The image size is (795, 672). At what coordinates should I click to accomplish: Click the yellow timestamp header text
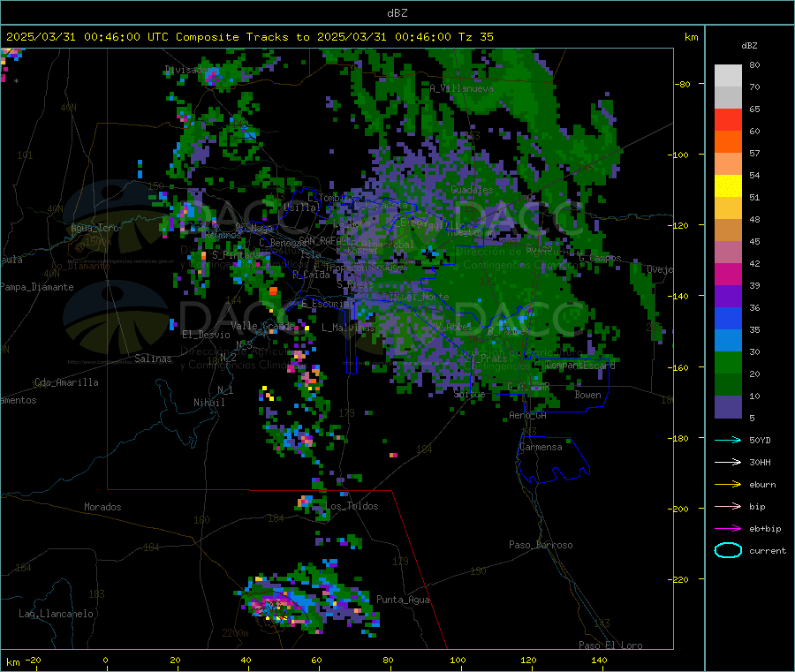[x=249, y=37]
